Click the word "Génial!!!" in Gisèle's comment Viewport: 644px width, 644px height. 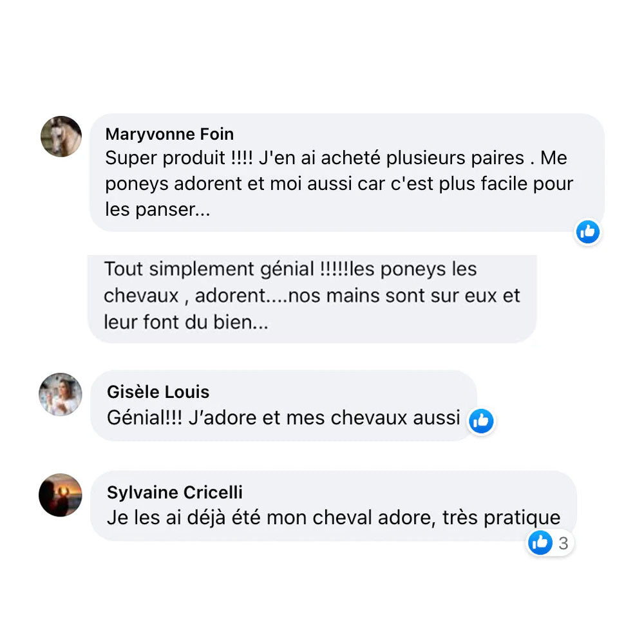click(145, 418)
